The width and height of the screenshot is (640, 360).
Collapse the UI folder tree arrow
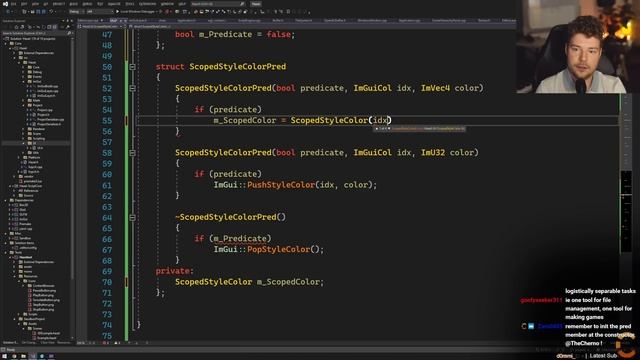point(23,143)
